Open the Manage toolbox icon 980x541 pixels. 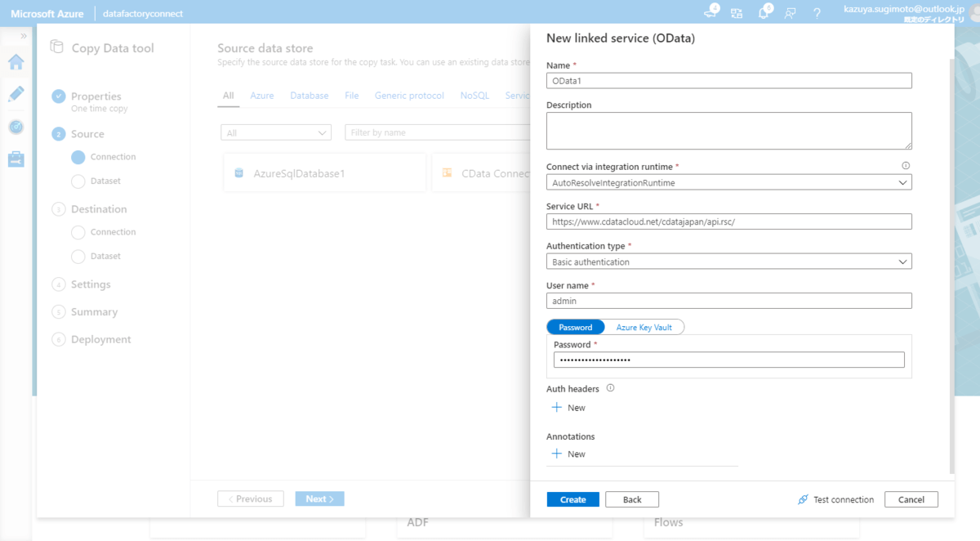coord(16,159)
